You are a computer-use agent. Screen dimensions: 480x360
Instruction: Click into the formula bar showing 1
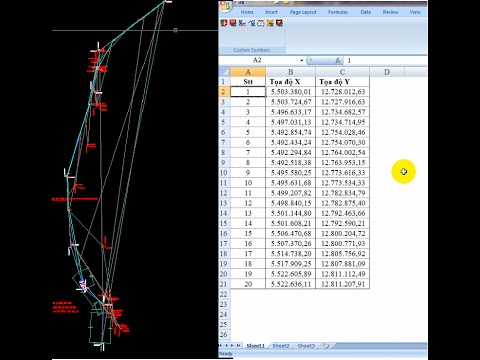pos(386,60)
